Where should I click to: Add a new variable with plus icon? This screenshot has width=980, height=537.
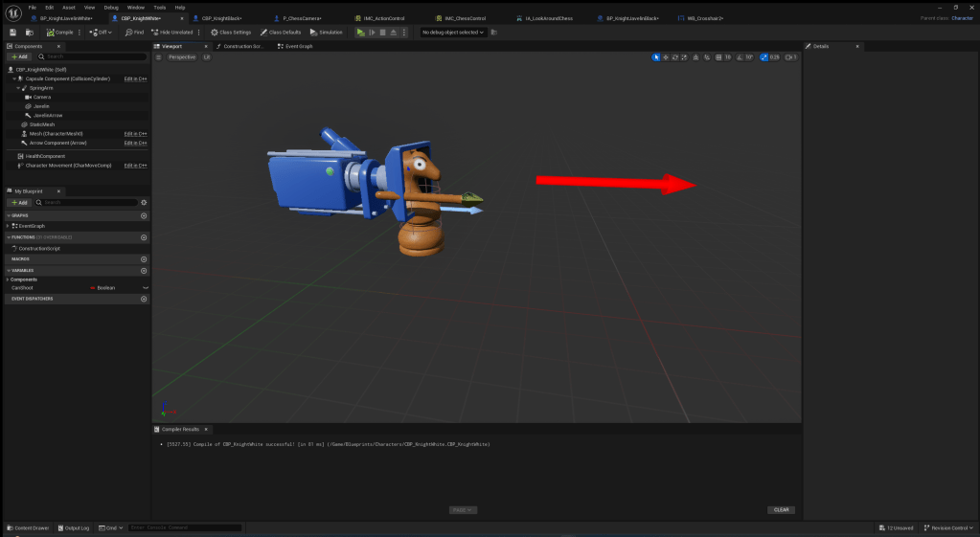point(144,270)
